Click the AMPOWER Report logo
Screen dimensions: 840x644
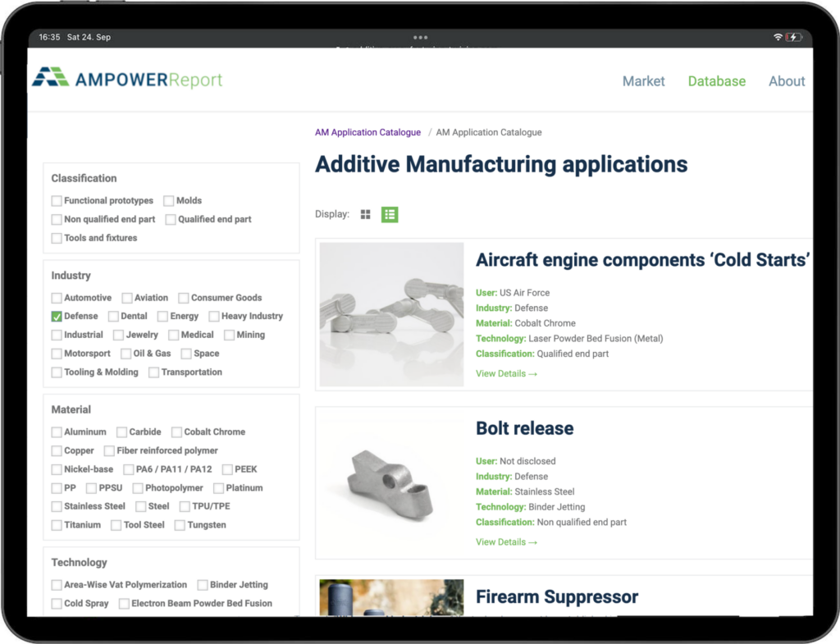127,80
